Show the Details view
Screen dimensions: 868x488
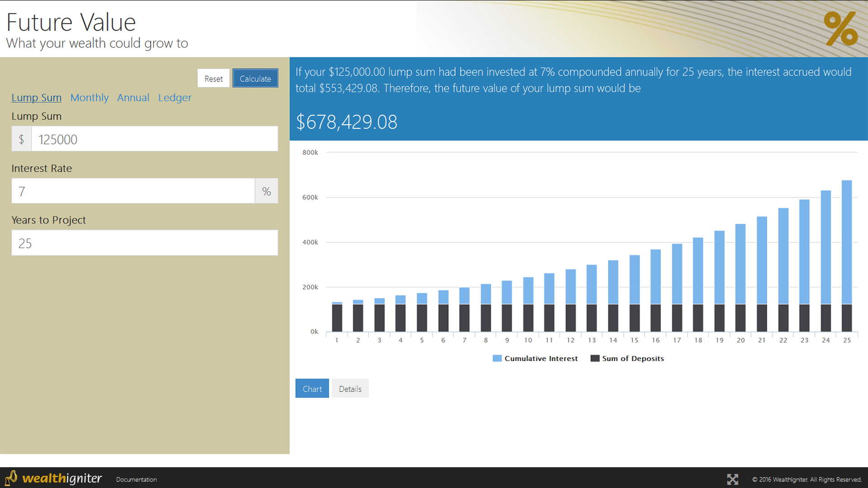350,389
